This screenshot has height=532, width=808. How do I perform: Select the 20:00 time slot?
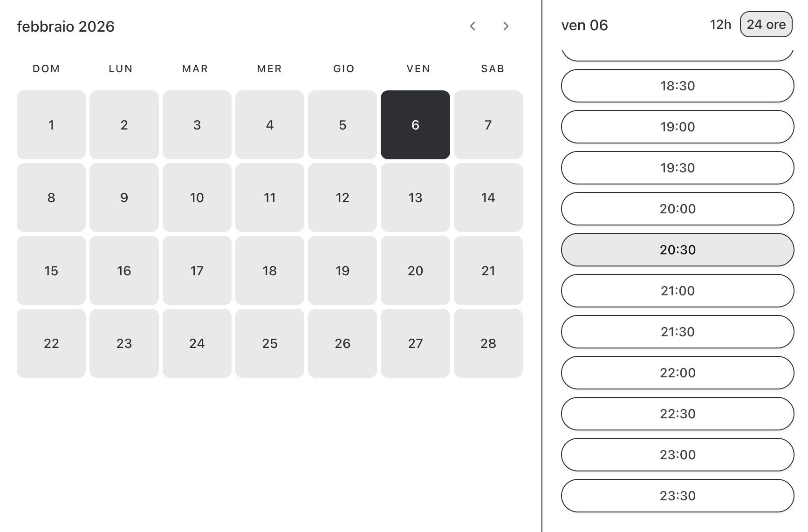point(677,209)
